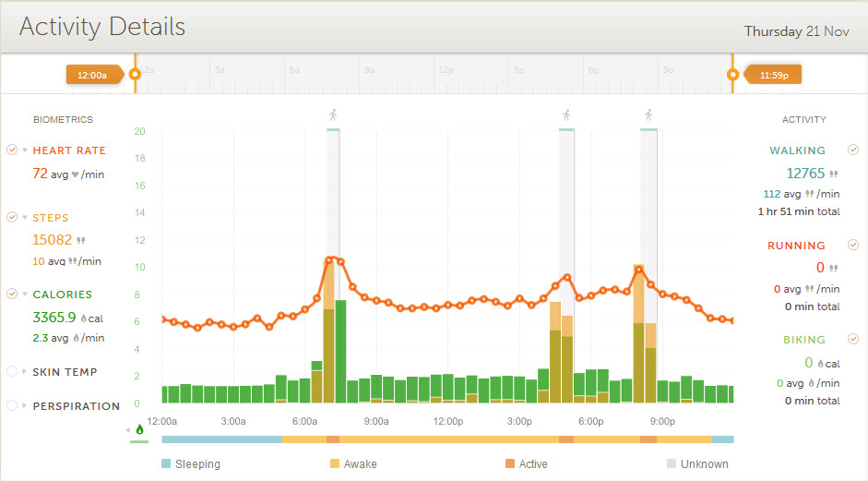Click the small left arrow beside flame icon
Image resolution: width=868 pixels, height=481 pixels.
[x=129, y=429]
